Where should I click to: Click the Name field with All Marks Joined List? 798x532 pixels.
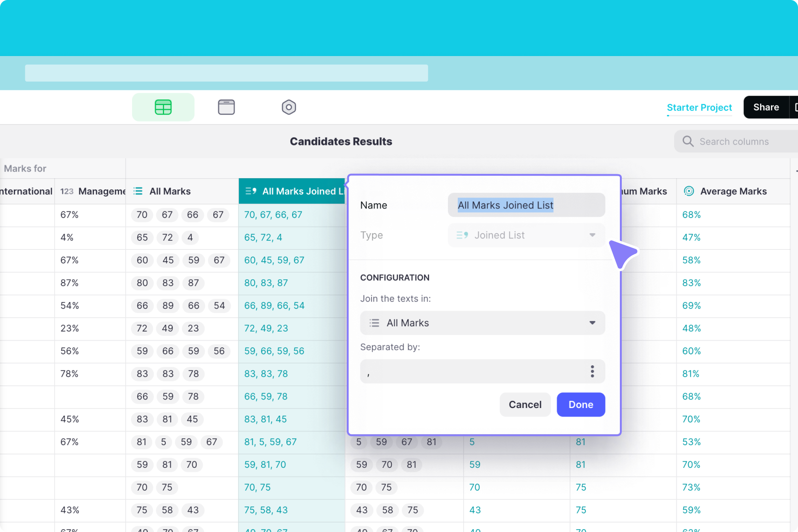pos(526,205)
